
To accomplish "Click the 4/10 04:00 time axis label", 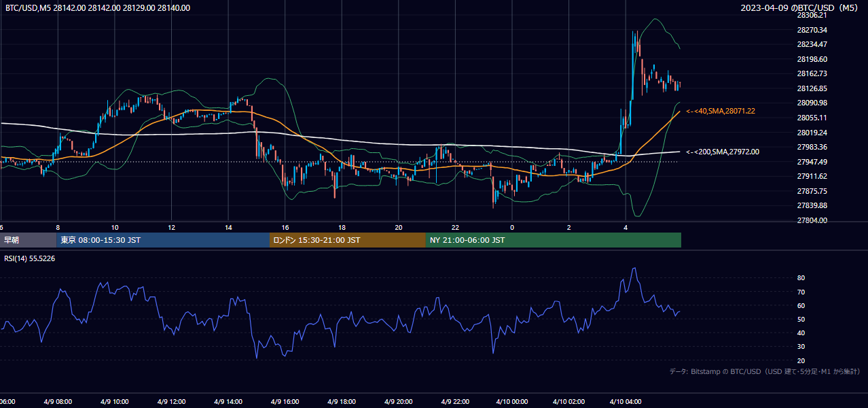I will coord(626,402).
